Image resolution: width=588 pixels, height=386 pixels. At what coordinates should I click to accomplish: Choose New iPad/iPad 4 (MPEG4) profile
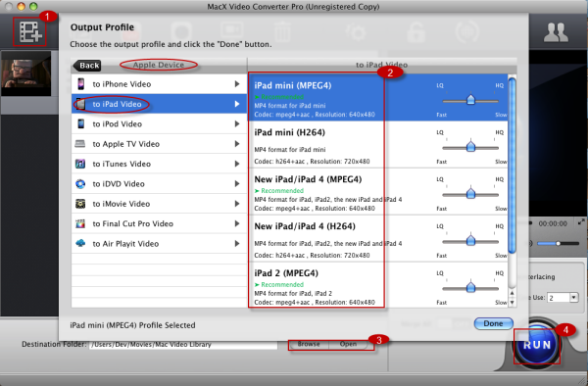(378, 191)
